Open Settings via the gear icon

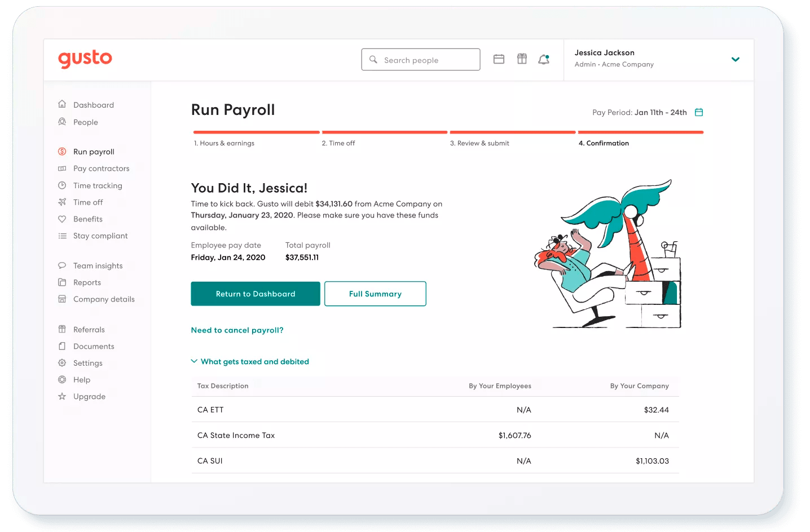coord(62,363)
